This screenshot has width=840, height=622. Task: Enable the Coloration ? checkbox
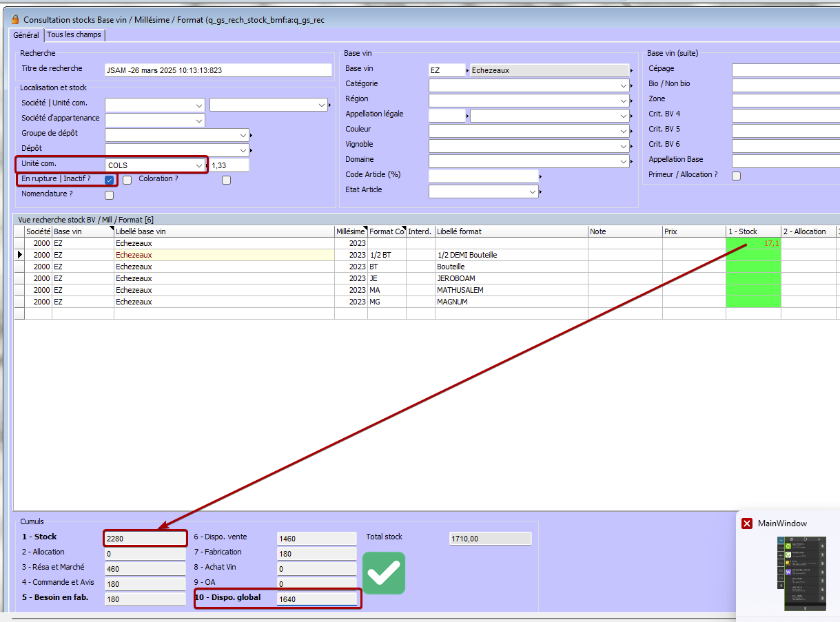pos(226,180)
